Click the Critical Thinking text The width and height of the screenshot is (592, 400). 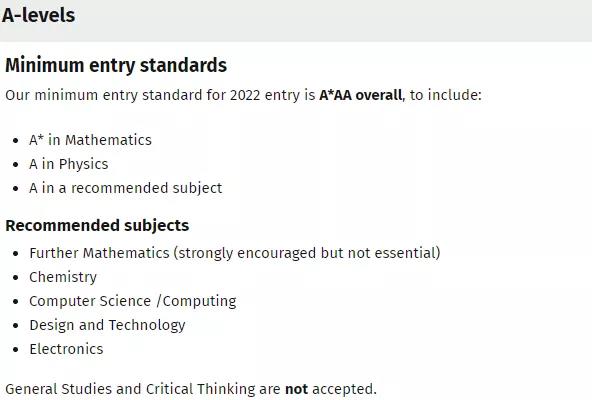pos(200,389)
